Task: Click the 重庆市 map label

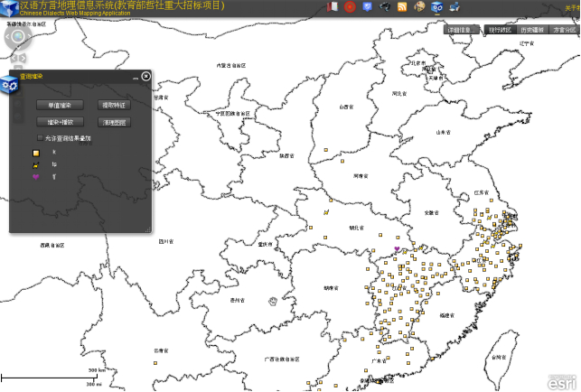Action: [x=266, y=244]
